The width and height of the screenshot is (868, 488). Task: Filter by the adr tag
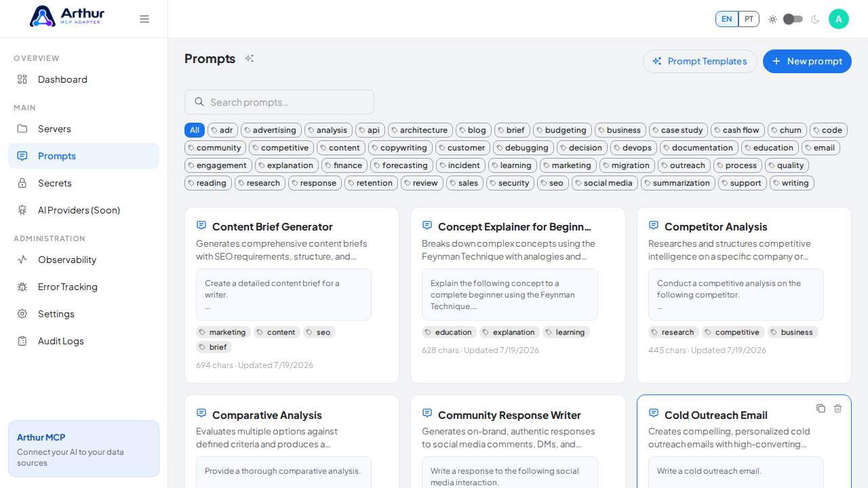tap(222, 130)
